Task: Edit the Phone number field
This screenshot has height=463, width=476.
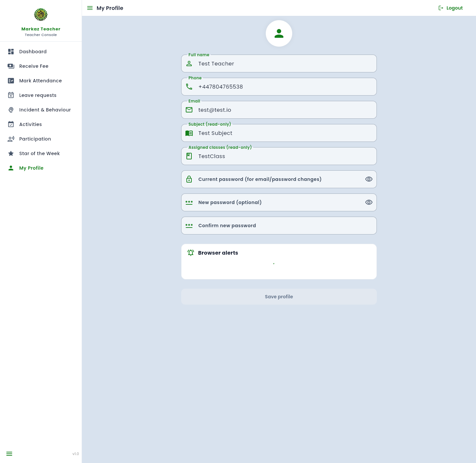Action: 279,87
